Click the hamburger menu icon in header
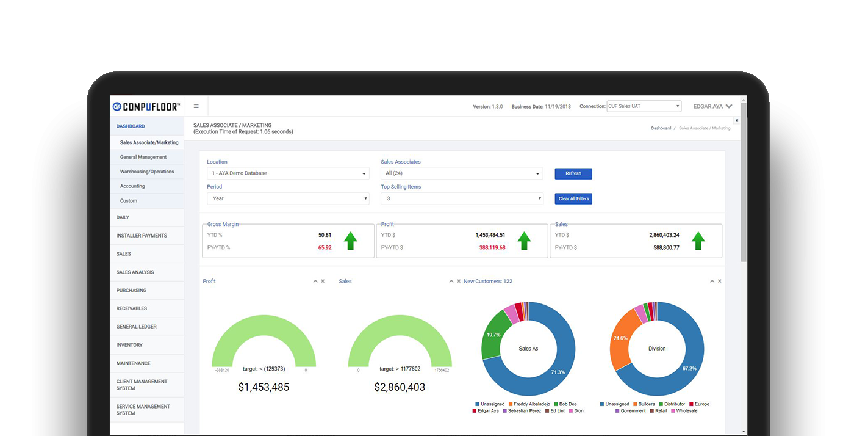This screenshot has height=436, width=868. 196,106
